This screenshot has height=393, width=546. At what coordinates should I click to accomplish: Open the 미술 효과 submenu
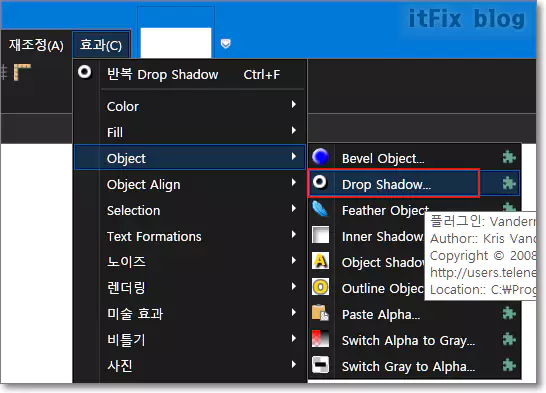tap(190, 314)
